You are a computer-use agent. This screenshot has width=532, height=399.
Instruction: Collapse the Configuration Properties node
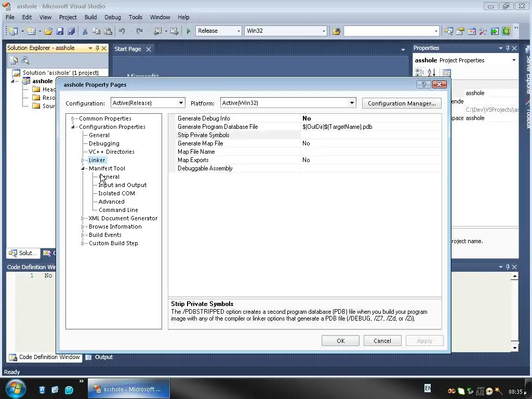73,127
